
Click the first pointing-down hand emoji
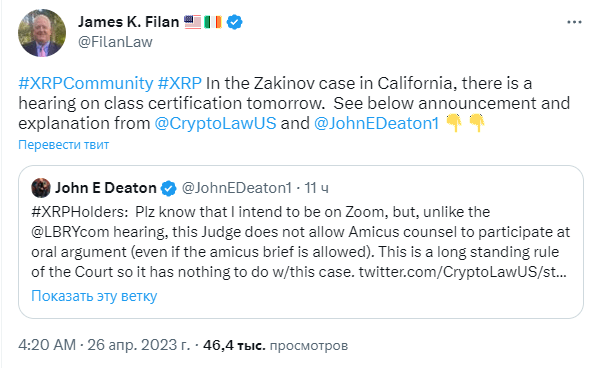(454, 123)
